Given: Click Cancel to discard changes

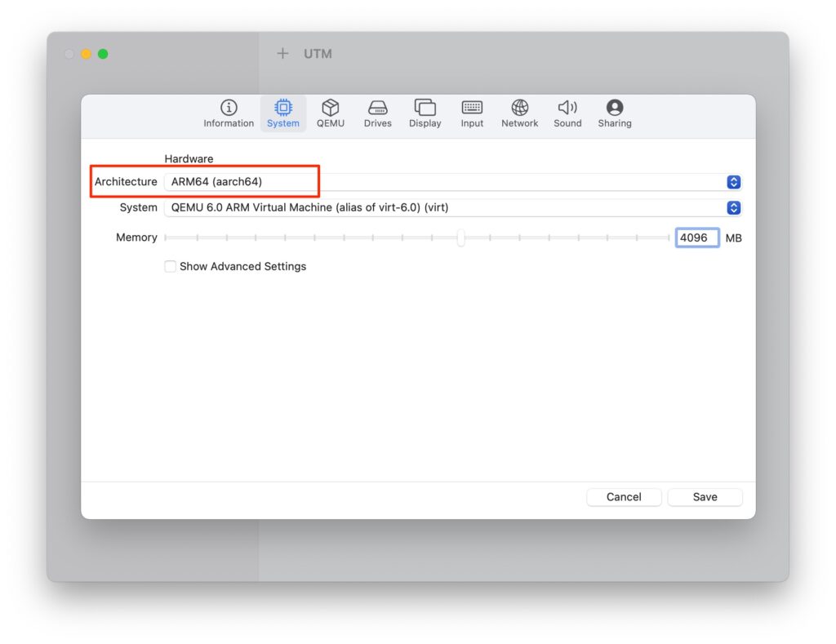Looking at the screenshot, I should (x=624, y=497).
